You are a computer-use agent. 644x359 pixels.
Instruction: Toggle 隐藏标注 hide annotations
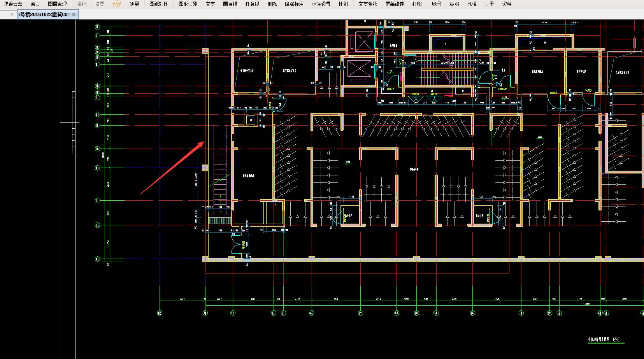tap(294, 4)
